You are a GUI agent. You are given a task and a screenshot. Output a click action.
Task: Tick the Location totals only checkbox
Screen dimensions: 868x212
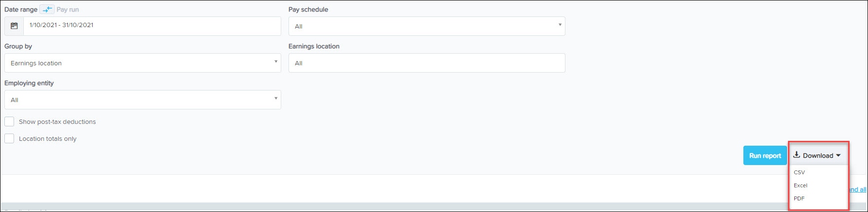click(9, 138)
